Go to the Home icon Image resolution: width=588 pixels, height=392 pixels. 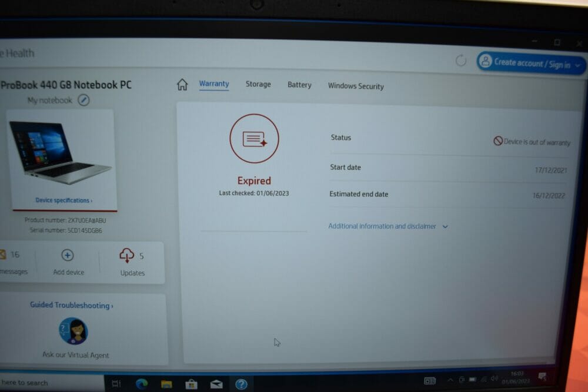[x=182, y=84]
